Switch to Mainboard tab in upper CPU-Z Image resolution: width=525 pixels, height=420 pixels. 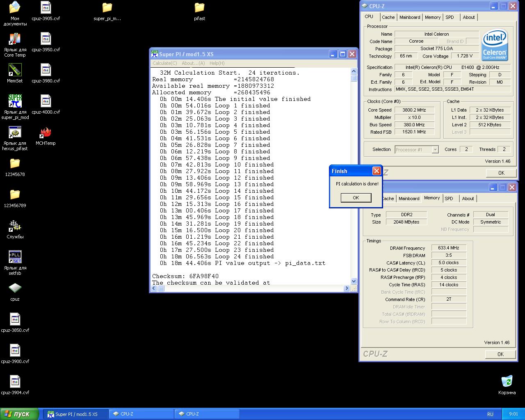(410, 17)
